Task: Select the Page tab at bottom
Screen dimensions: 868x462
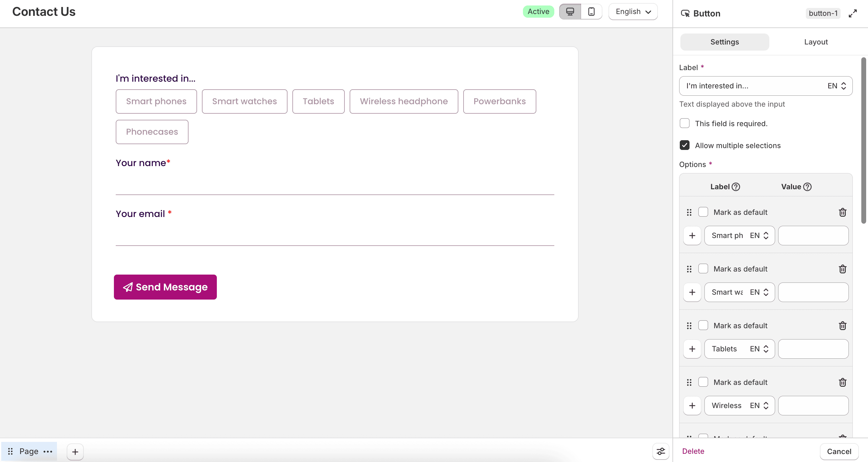Action: pos(29,451)
